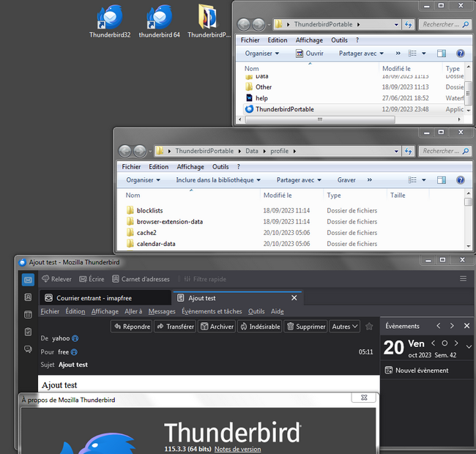Click search field in ThunderbirdPortable window
Screen dimensions: 476x454
(445, 24)
